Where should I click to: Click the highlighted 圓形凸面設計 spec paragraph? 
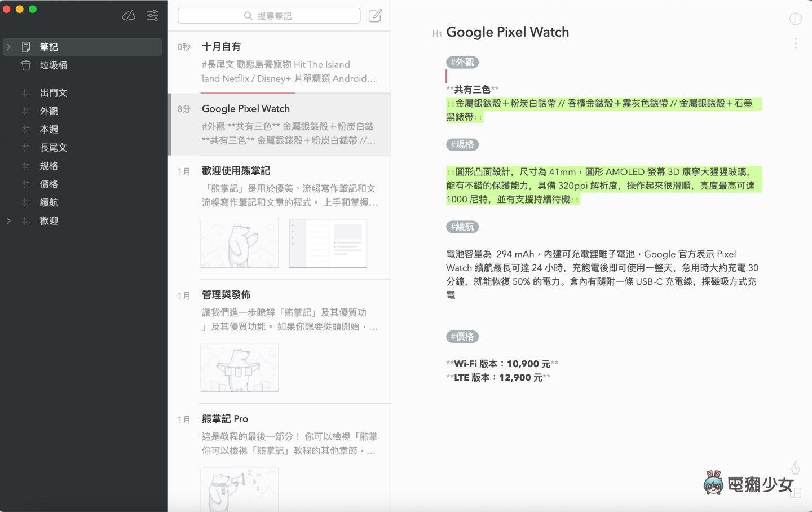click(x=604, y=186)
